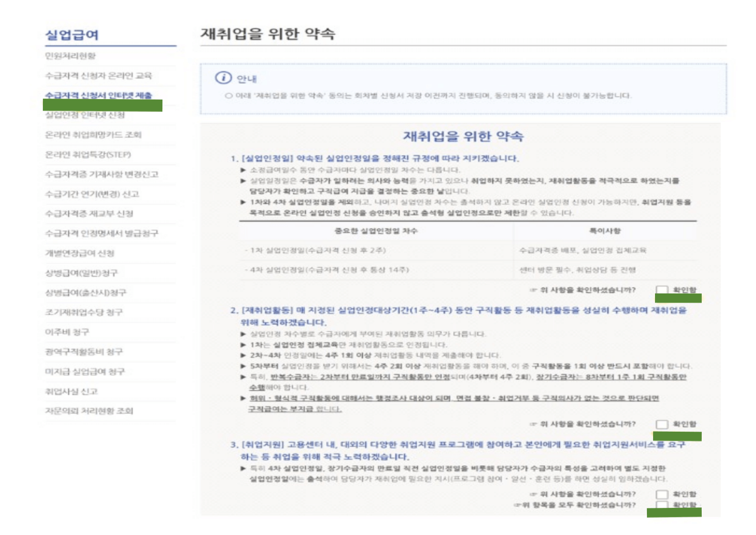Screen dimensions: 756x535
Task: Click heading 3. [취업지원] 고용센터 내, 대외의
Action: pos(458,450)
